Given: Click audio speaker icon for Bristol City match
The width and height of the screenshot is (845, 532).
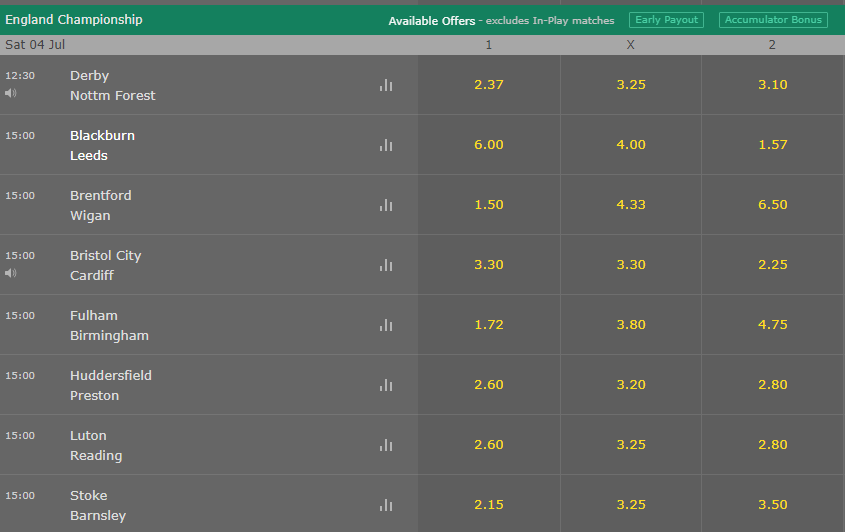Looking at the screenshot, I should click(x=11, y=273).
